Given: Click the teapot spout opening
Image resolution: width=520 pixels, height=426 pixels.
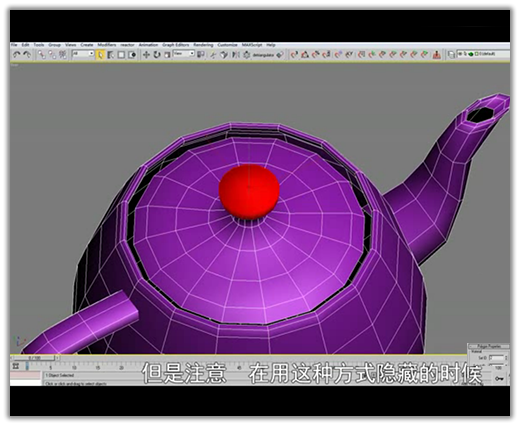Looking at the screenshot, I should 480,114.
